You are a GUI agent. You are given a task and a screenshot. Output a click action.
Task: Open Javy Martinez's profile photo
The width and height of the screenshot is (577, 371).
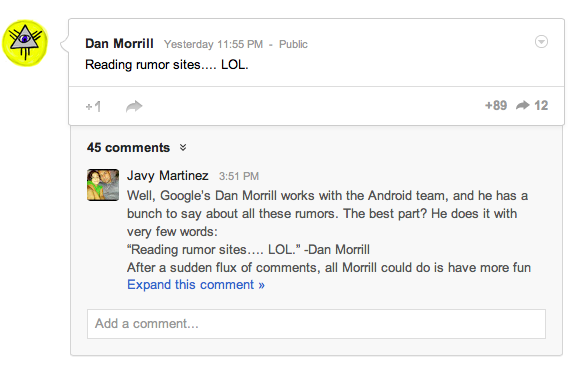tap(103, 185)
